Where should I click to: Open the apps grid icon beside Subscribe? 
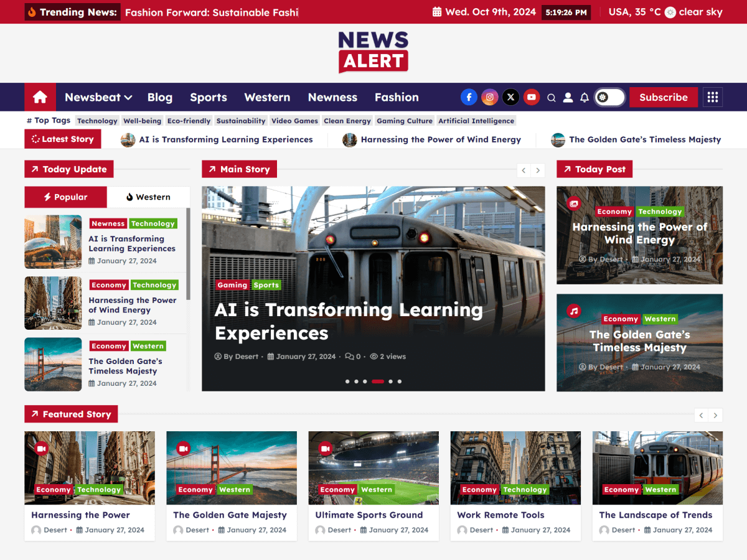[x=712, y=97]
